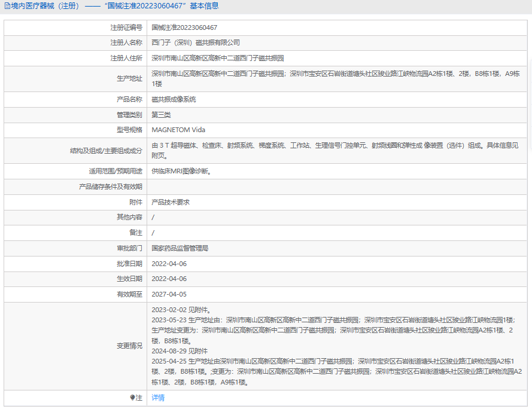Image resolution: width=532 pixels, height=409 pixels.
Task: Select the production address value text
Action: (336, 79)
